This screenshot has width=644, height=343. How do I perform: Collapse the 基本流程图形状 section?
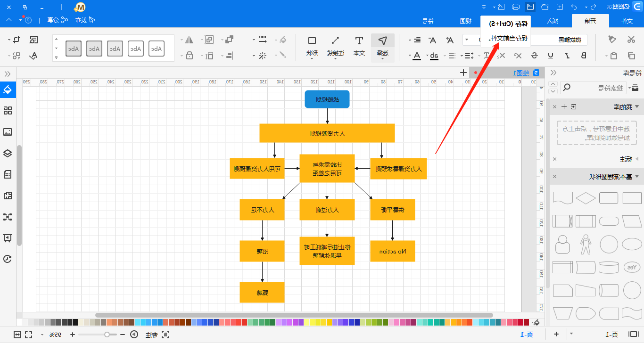pyautogui.click(x=637, y=177)
